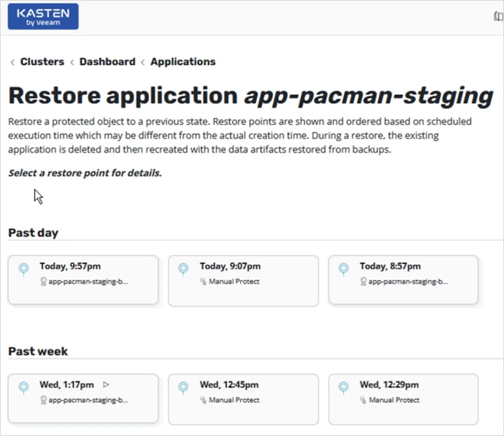Click manual protect icon on Wed 12:29pm card
The image size is (504, 436).
coord(363,400)
